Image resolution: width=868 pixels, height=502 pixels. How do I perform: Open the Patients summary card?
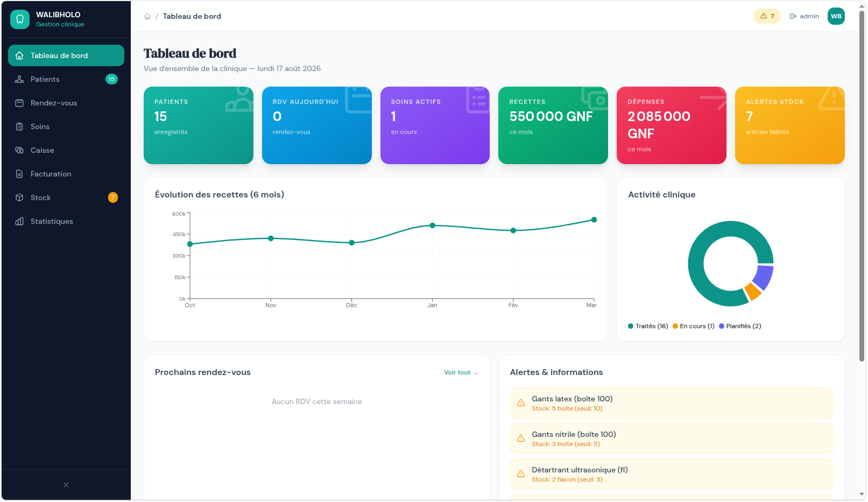(x=199, y=125)
